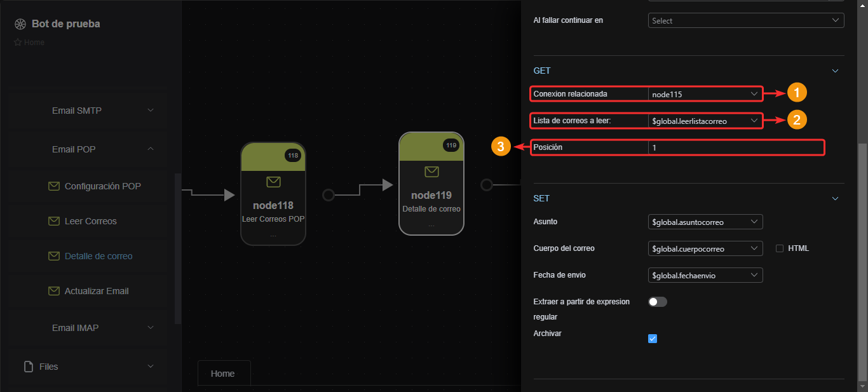Select the envelope icon on node119
The height and width of the screenshot is (392, 868).
(x=431, y=172)
